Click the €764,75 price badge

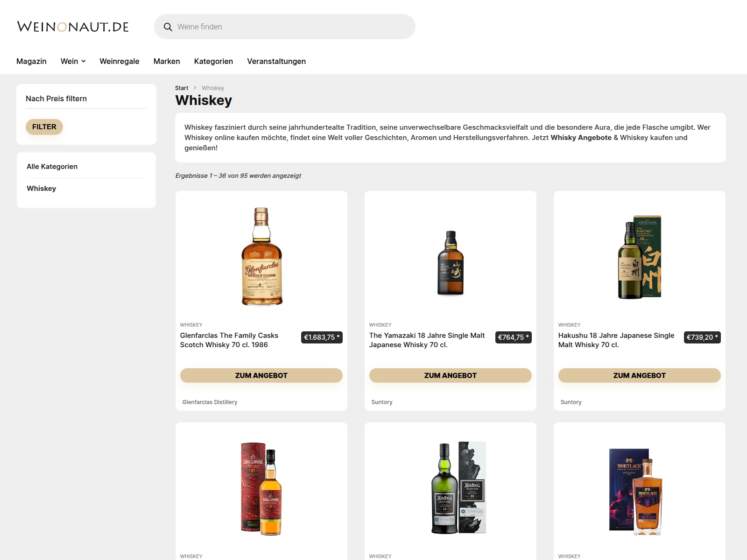[514, 337]
